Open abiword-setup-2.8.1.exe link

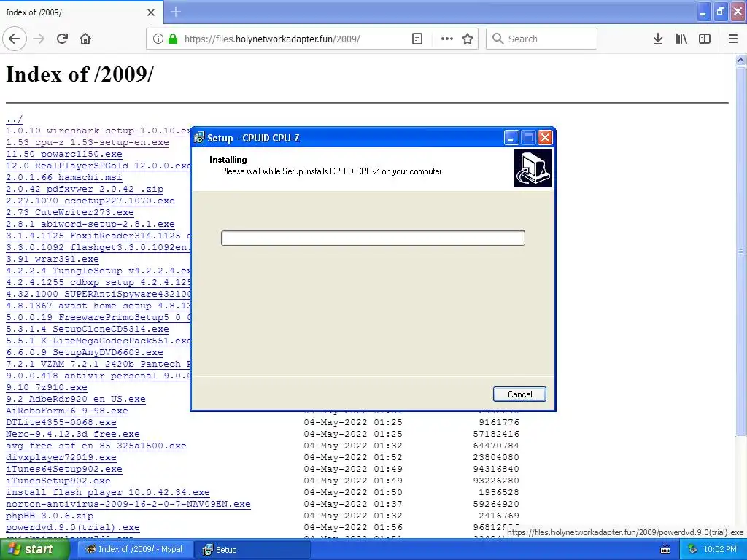pos(90,224)
